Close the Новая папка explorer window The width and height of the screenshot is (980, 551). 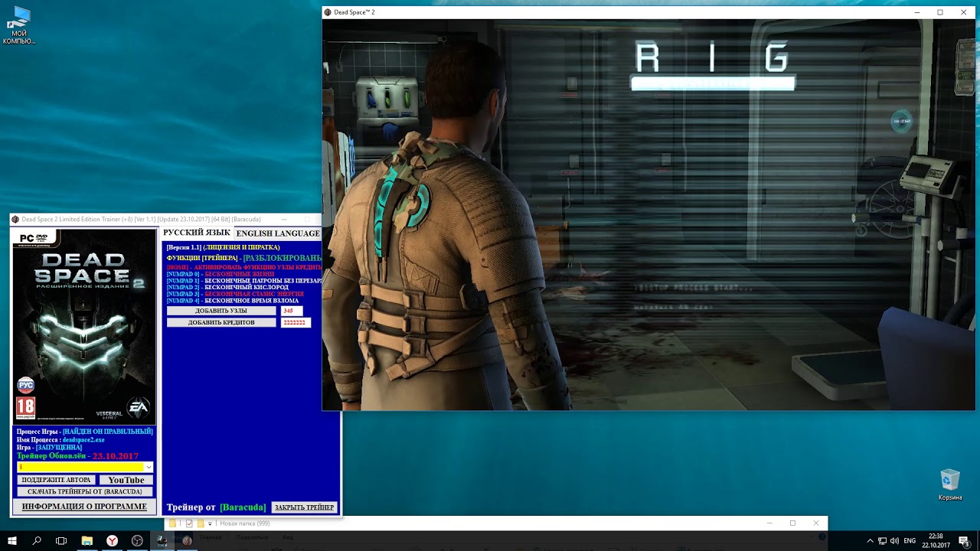pyautogui.click(x=815, y=523)
